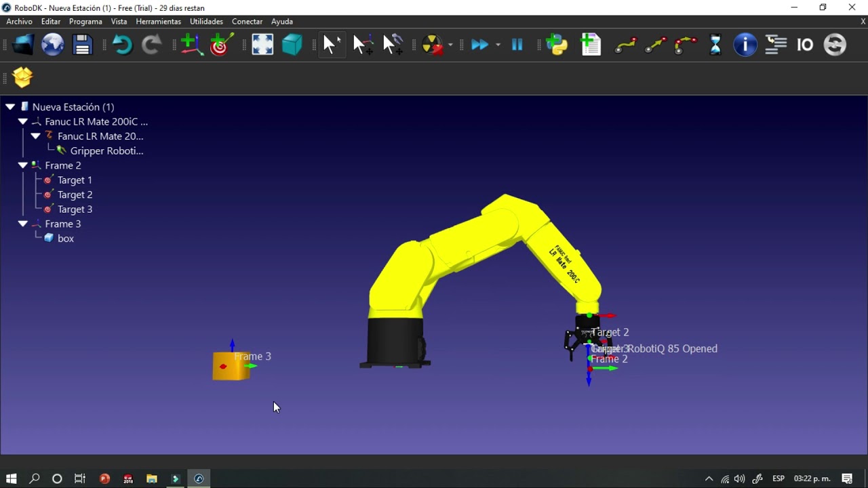868x488 pixels.
Task: Fit all items in the view
Action: (262, 45)
